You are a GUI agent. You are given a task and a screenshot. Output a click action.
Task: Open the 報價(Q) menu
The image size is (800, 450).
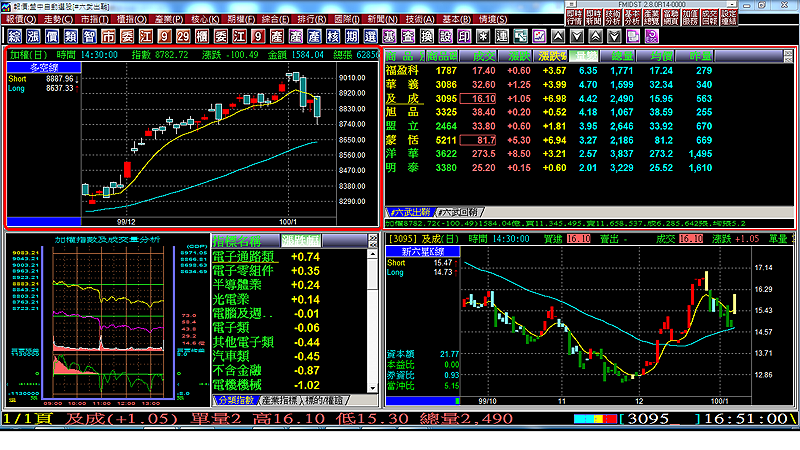[x=21, y=19]
